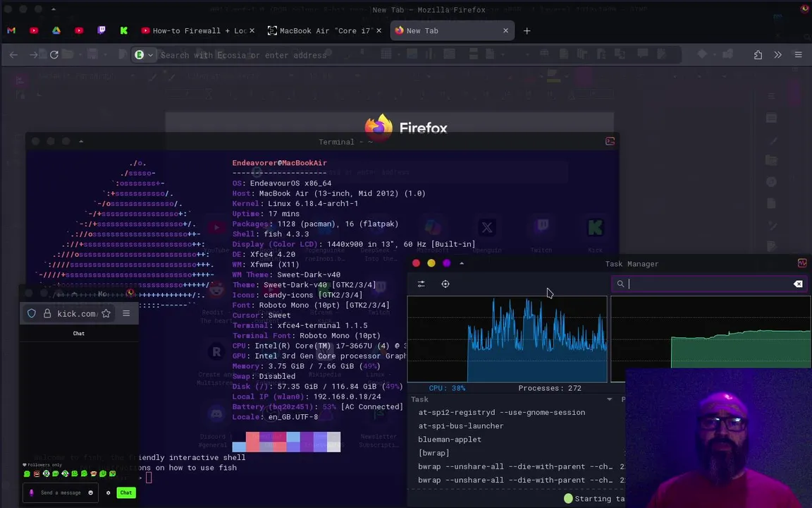Open Task Manager settings sliders icon
Viewport: 812px width, 508px height.
pos(421,284)
